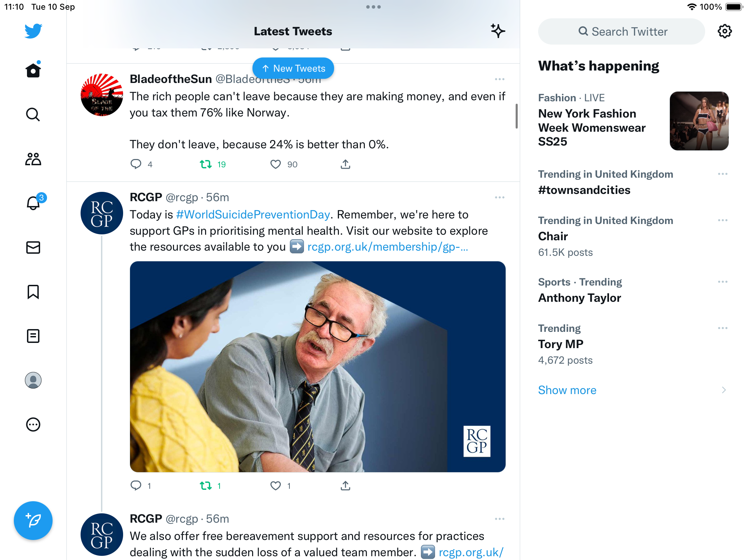Screen dimensions: 747x560
Task: Open 56m timestamp on first RCGP tweet
Action: pyautogui.click(x=218, y=197)
